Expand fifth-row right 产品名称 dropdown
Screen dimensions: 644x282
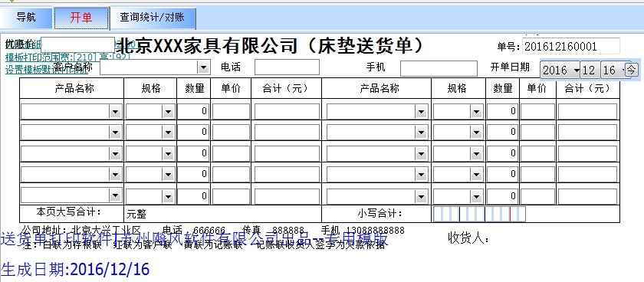[421, 196]
